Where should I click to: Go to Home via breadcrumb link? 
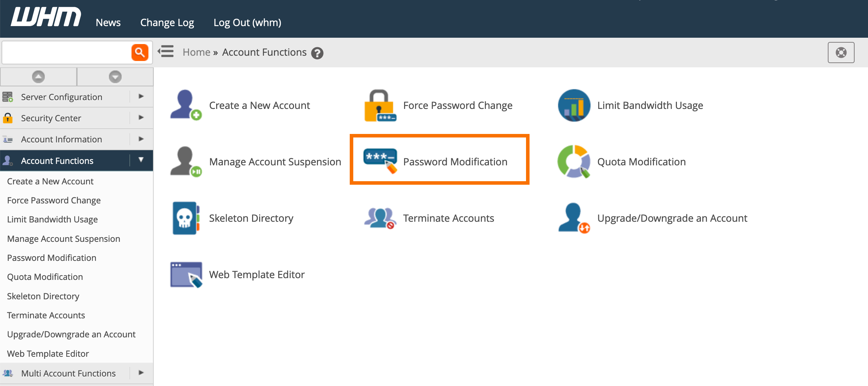[x=196, y=52]
